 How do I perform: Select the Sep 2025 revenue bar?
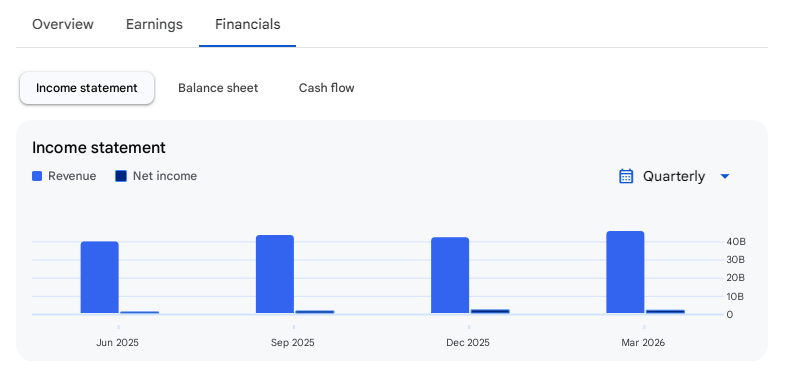275,274
